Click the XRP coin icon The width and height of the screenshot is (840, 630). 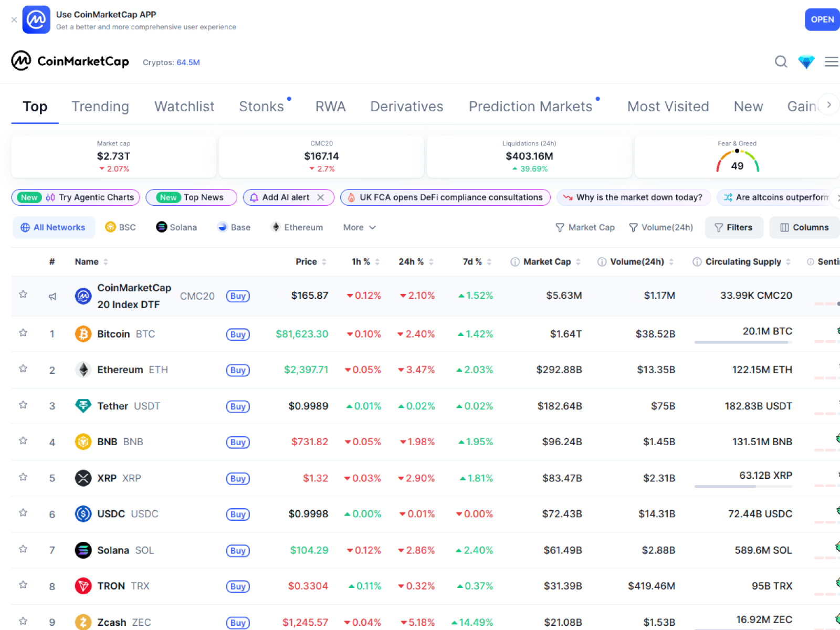point(83,478)
